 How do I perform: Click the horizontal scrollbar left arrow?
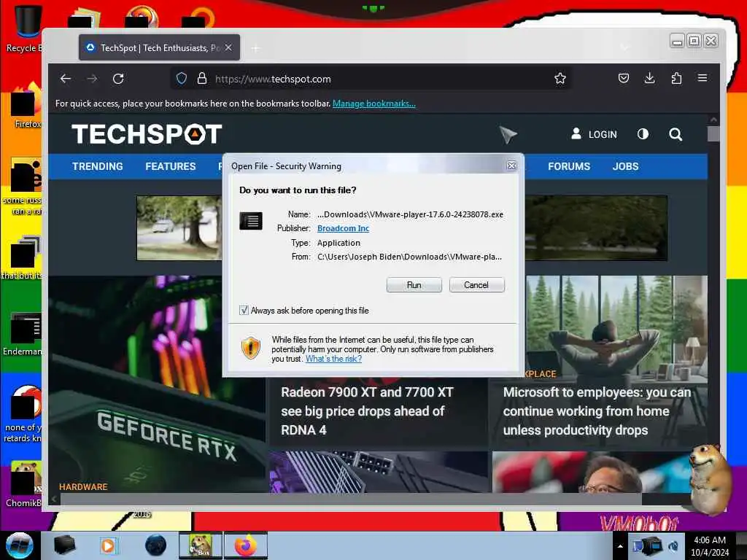54,499
